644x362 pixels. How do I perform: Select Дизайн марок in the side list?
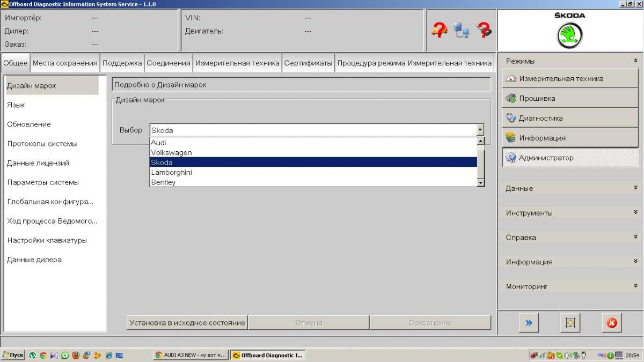[52, 85]
